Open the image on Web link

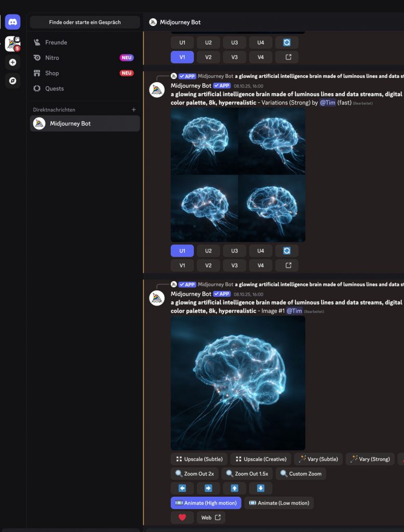[211, 517]
